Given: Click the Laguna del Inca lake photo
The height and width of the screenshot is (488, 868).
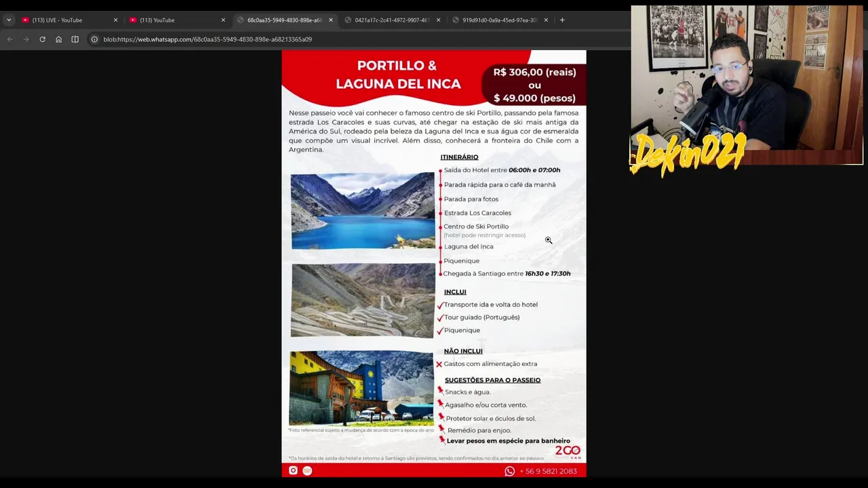Looking at the screenshot, I should [x=363, y=211].
